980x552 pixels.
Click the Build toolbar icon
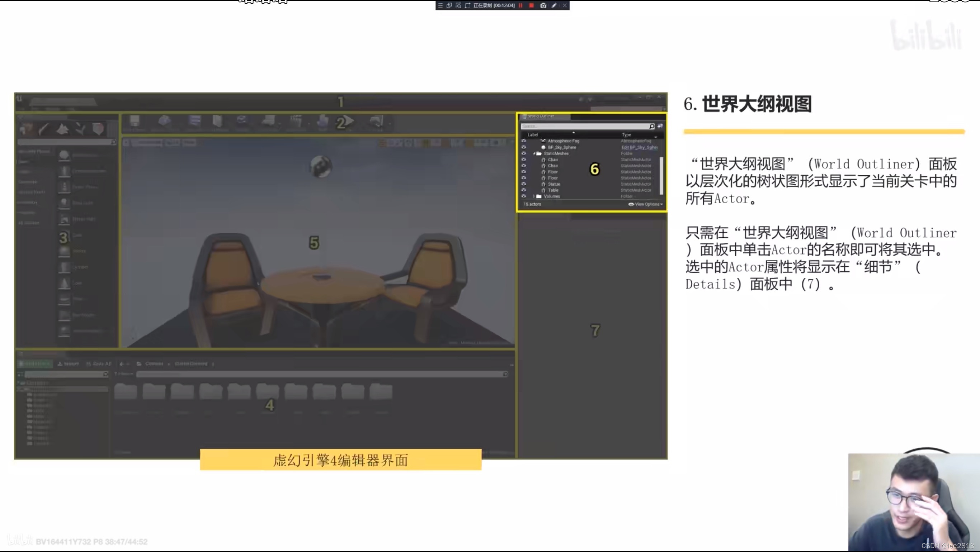click(322, 121)
